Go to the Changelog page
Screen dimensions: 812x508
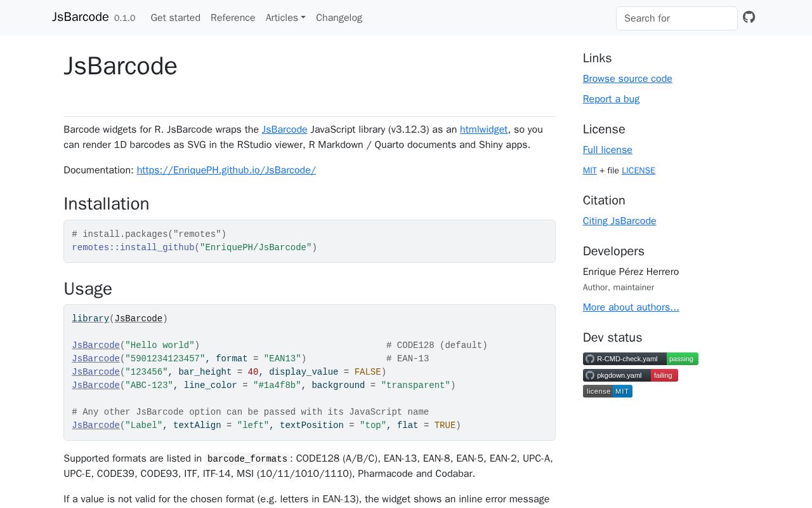(339, 18)
